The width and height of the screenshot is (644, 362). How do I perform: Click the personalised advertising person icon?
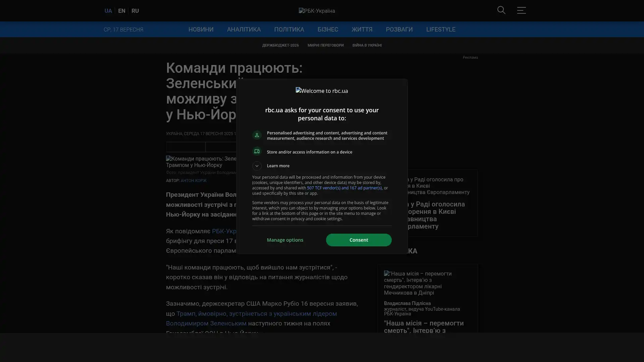[x=257, y=135]
